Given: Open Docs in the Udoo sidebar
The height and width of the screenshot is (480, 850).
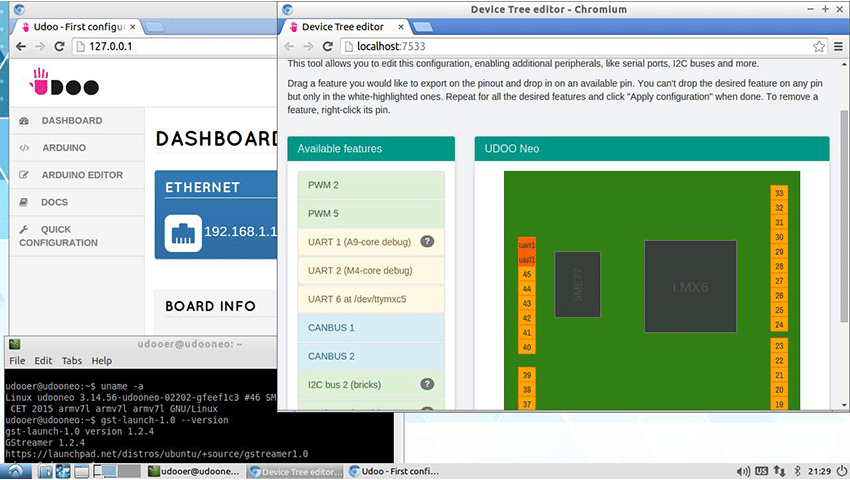Looking at the screenshot, I should [x=77, y=202].
